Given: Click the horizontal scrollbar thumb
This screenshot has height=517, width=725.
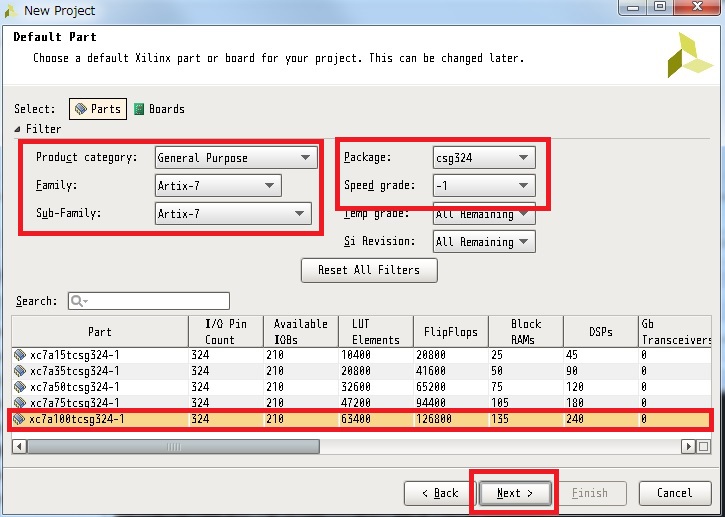Looking at the screenshot, I should point(173,447).
